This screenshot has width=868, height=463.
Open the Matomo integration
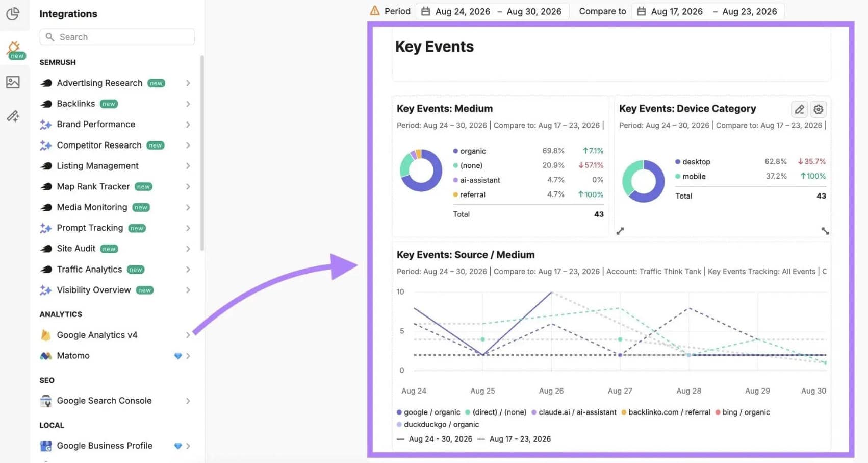[x=116, y=356]
